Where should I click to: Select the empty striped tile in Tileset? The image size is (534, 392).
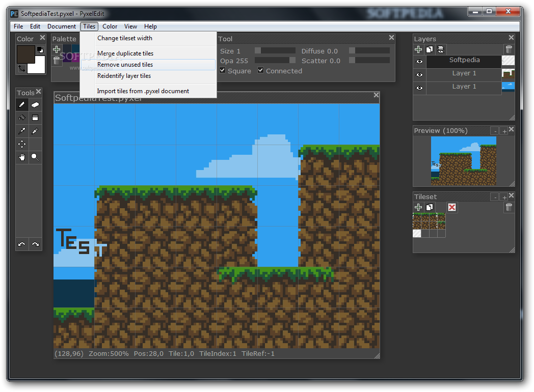(417, 233)
